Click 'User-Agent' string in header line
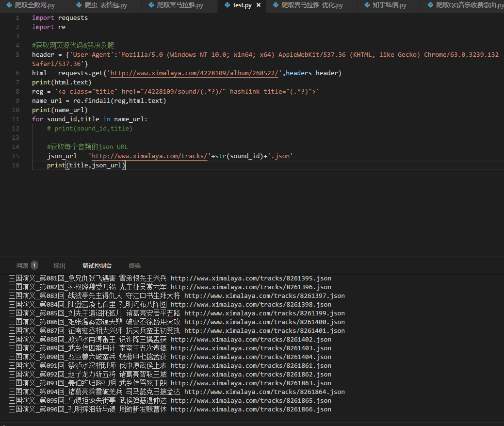This screenshot has width=504, height=426. tap(92, 55)
